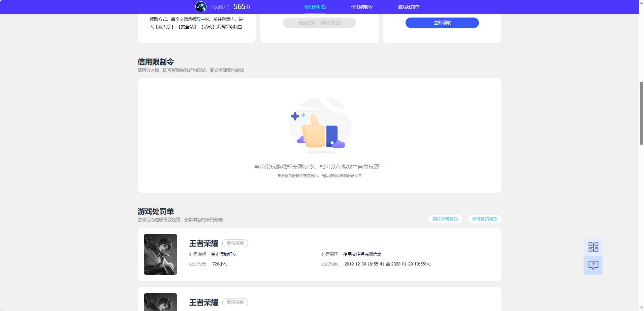
Task: Click the second 王者荣耀 penalty thumbnail
Action: (160, 302)
